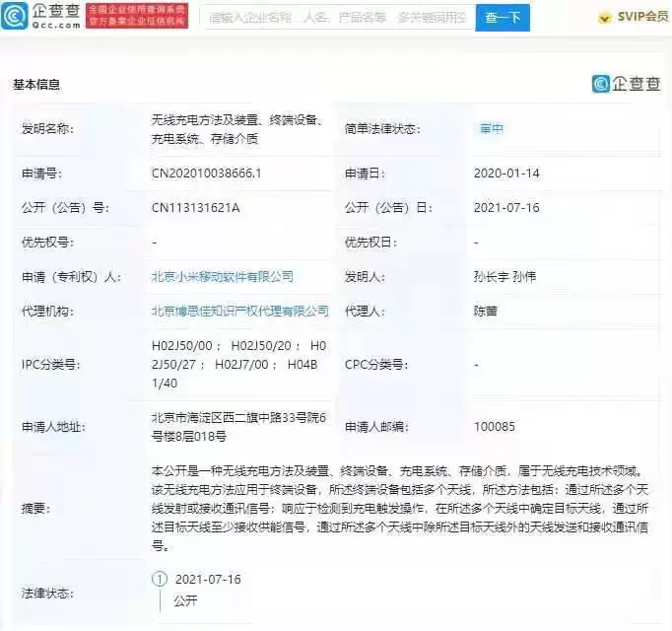Viewport: 672px width, 631px height.
Task: Click the circled 1 legal status marker
Action: pyautogui.click(x=160, y=580)
